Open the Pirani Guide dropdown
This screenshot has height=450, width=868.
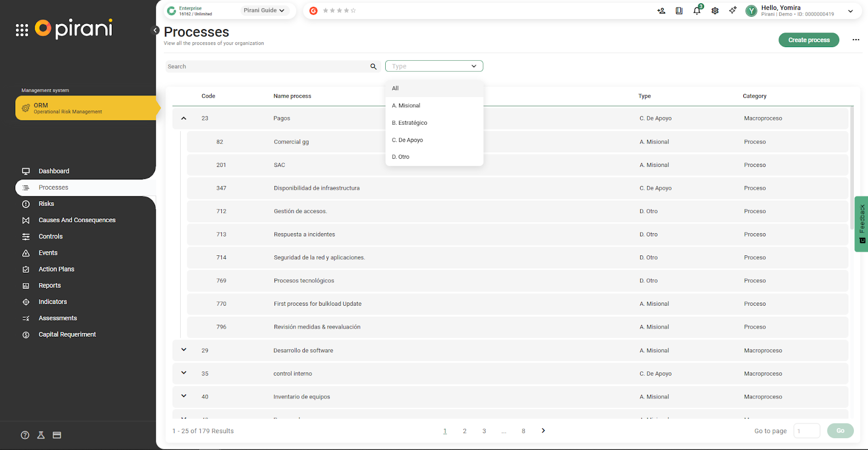264,10
